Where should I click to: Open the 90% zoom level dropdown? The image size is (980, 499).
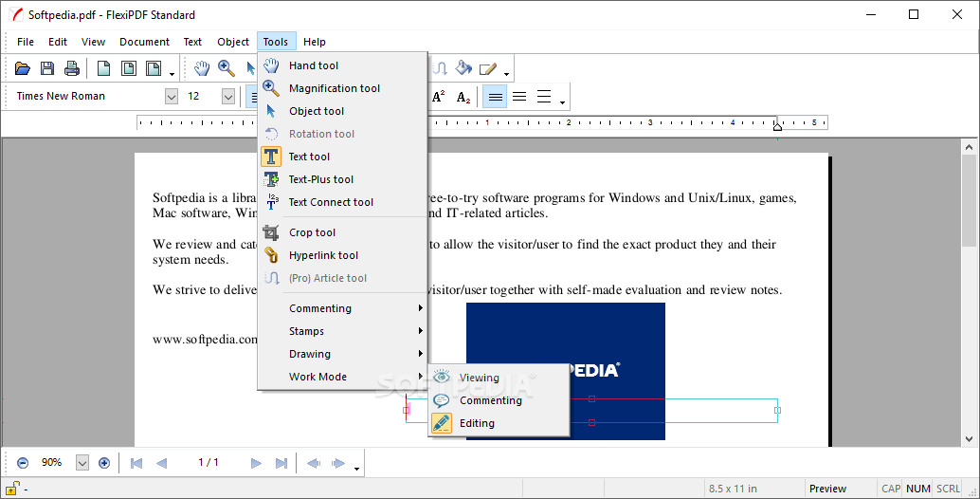click(82, 463)
